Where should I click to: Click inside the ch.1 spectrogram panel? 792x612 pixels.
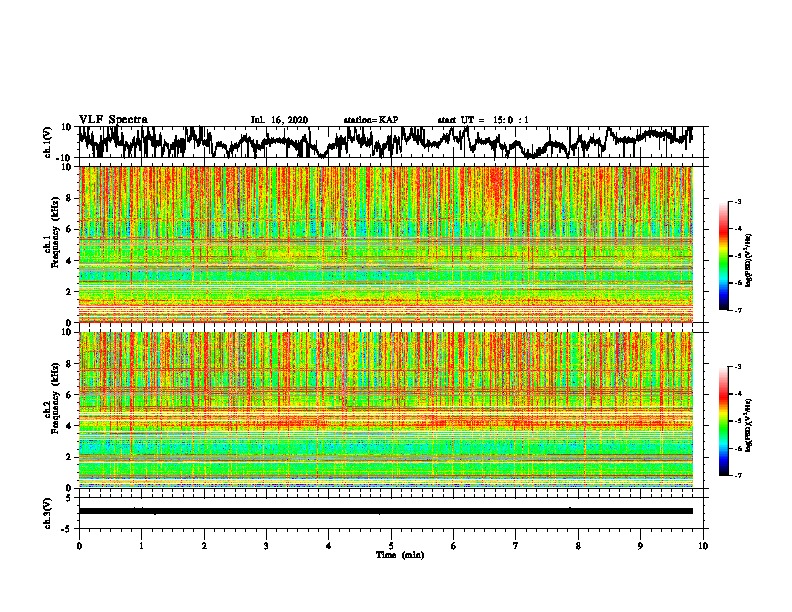[x=386, y=244]
